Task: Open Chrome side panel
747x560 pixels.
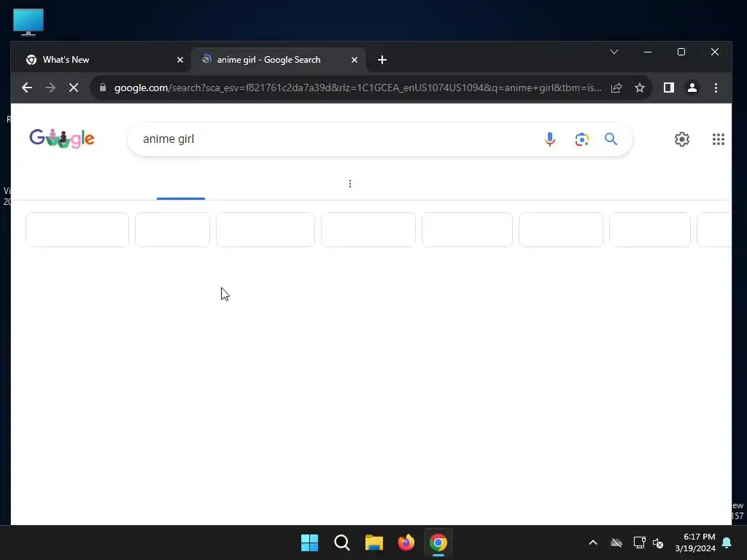Action: click(669, 87)
